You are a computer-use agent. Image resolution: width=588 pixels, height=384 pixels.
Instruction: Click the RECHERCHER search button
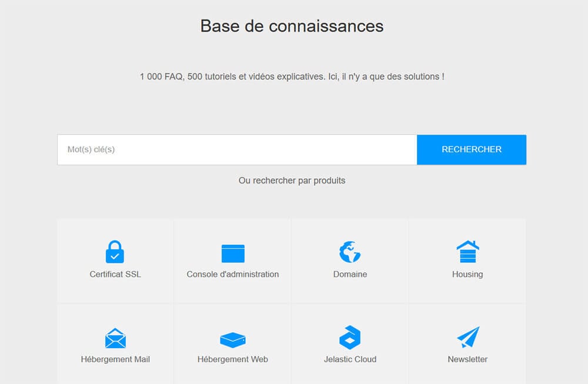pos(471,149)
